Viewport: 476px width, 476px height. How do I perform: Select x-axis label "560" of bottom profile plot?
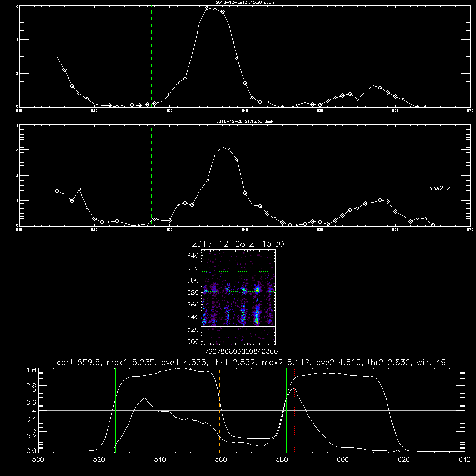pyautogui.click(x=221, y=460)
